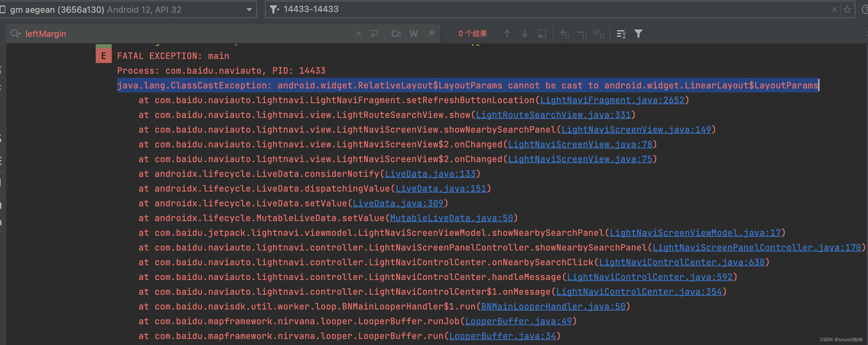Screen dimensions: 868x345
Task: Open LightNaviControlCenter.java:630 link
Action: click(682, 262)
